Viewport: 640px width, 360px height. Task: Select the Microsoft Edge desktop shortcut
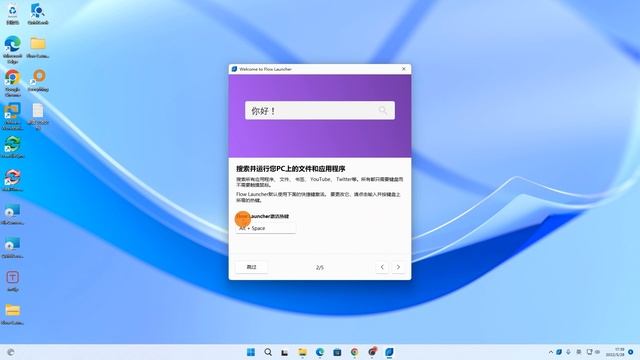tap(13, 49)
